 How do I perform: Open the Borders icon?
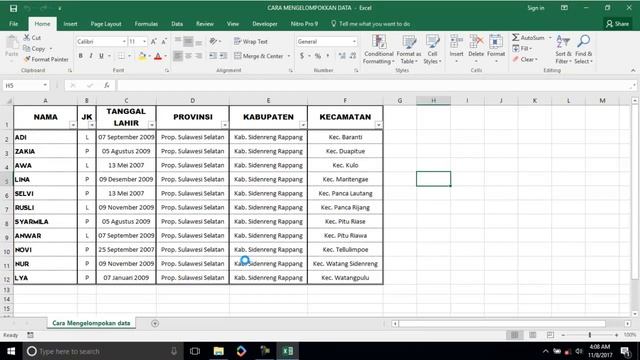pos(121,56)
